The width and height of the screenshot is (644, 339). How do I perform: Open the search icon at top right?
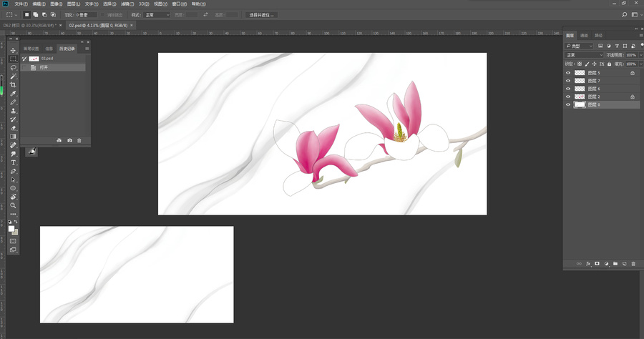click(x=624, y=15)
